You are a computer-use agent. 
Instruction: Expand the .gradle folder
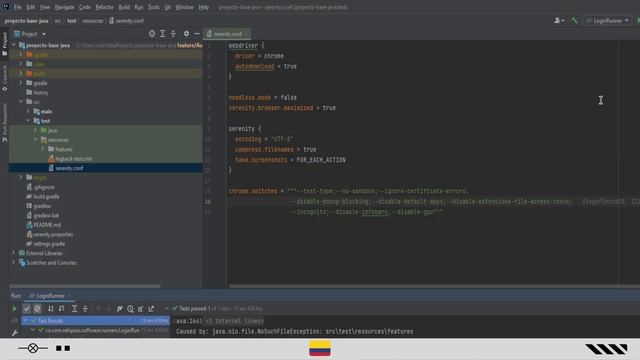coord(21,55)
